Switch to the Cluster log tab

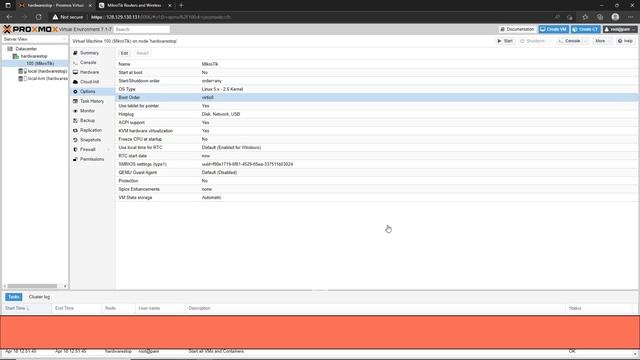click(x=39, y=297)
